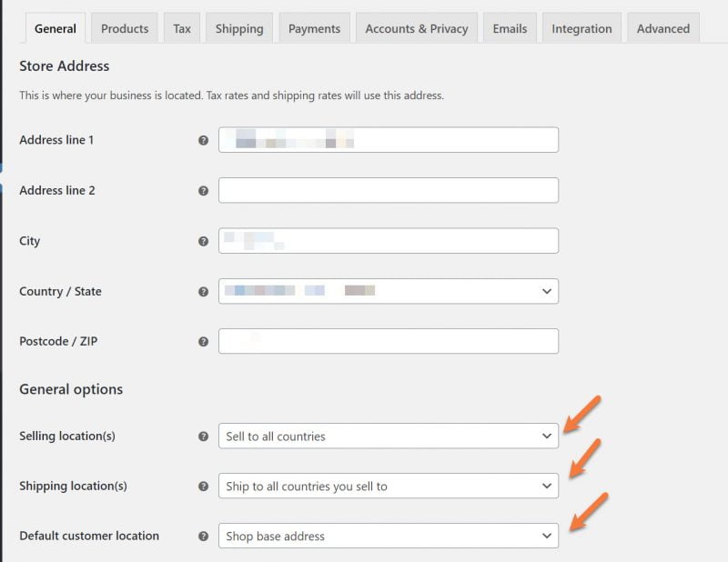Click the Default customer location help icon
Screen dimensions: 728x562
[x=204, y=537]
